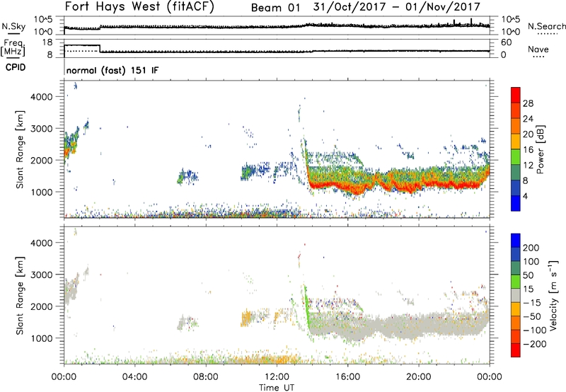This screenshot has height=392, width=566.
Task: Pick the light green 12-16 dB power segment
Action: [x=516, y=157]
